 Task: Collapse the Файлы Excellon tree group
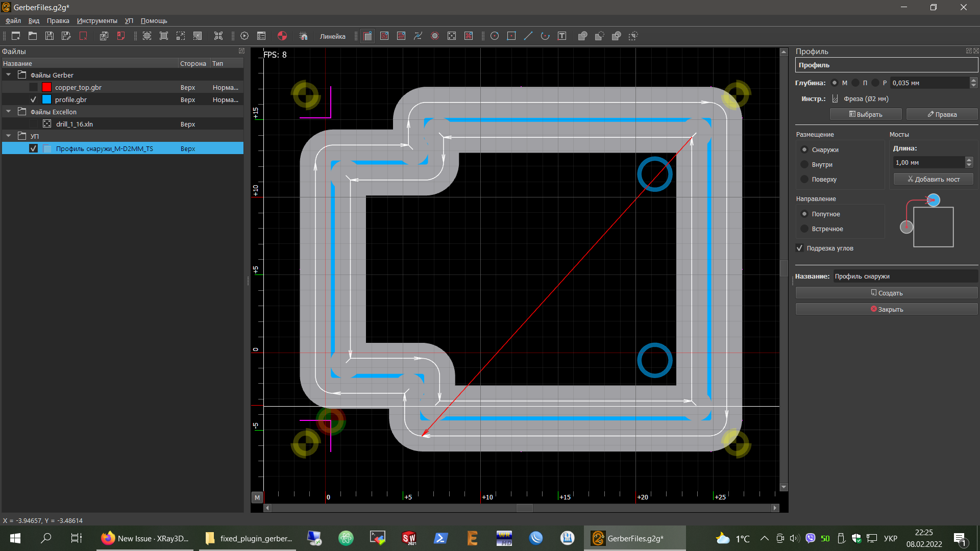[x=9, y=112]
